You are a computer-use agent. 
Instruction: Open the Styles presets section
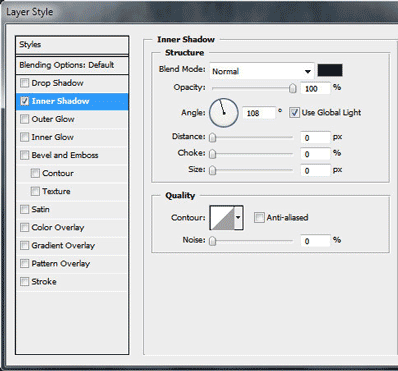click(x=72, y=45)
